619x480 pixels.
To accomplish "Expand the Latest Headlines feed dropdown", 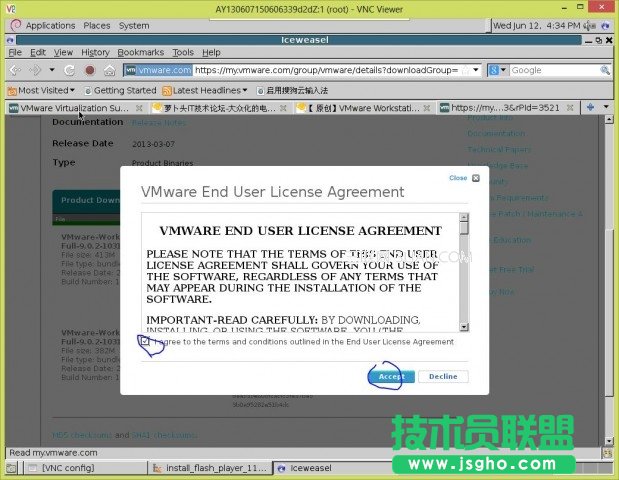I will click(x=205, y=90).
